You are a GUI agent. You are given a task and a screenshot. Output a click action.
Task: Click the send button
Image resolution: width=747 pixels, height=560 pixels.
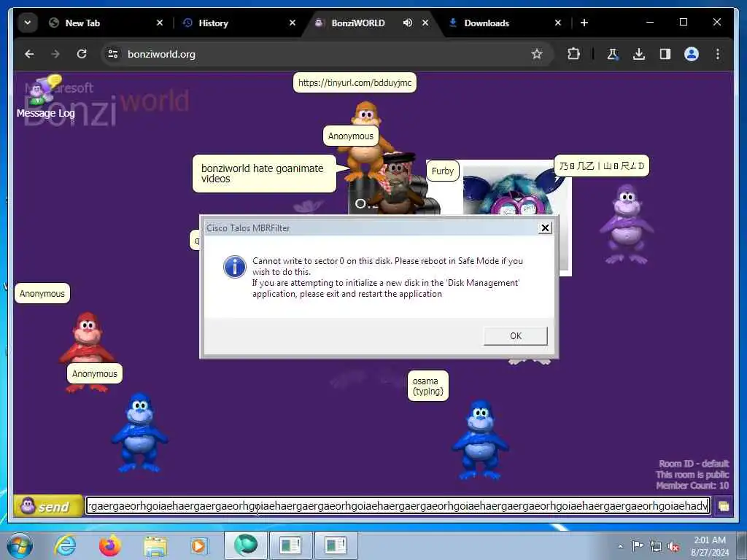47,506
